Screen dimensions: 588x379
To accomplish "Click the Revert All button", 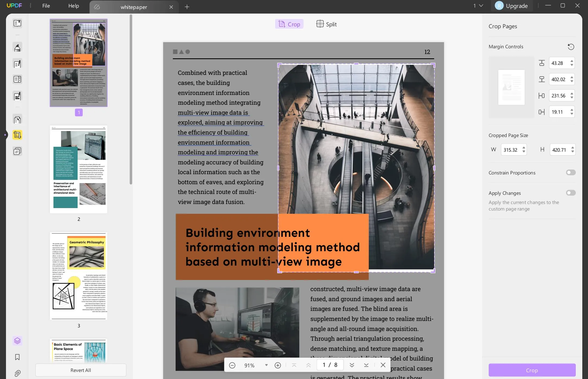I will [x=81, y=370].
